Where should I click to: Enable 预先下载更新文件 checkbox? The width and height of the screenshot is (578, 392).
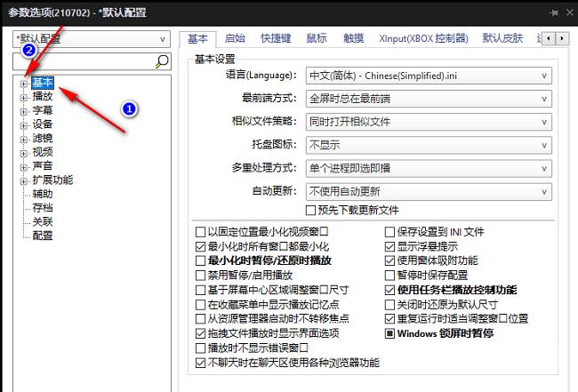tap(311, 211)
